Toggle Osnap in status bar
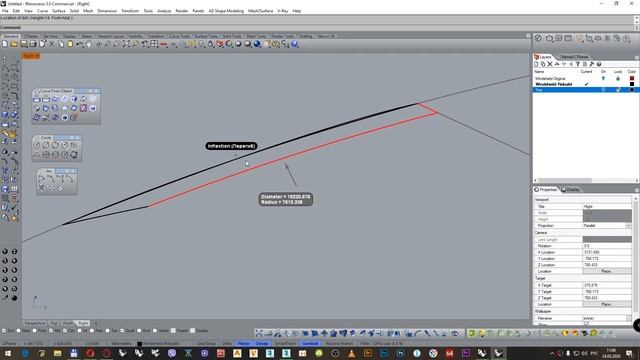This screenshot has width=640, height=360. [262, 344]
